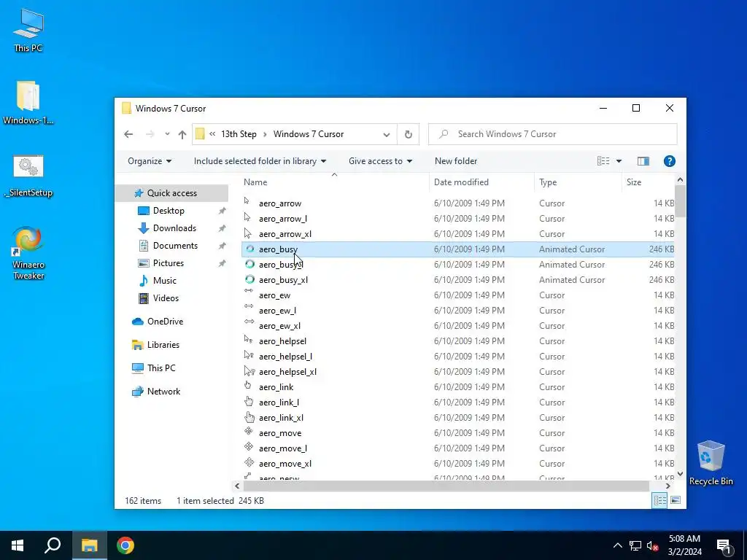This screenshot has height=560, width=747.
Task: Open Videos in navigation pane
Action: [166, 298]
